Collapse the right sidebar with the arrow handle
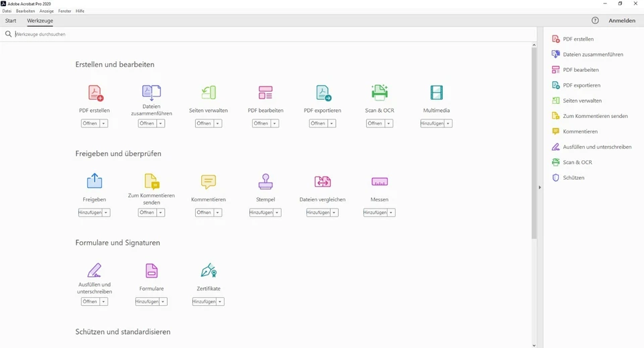644x348 pixels. tap(539, 187)
